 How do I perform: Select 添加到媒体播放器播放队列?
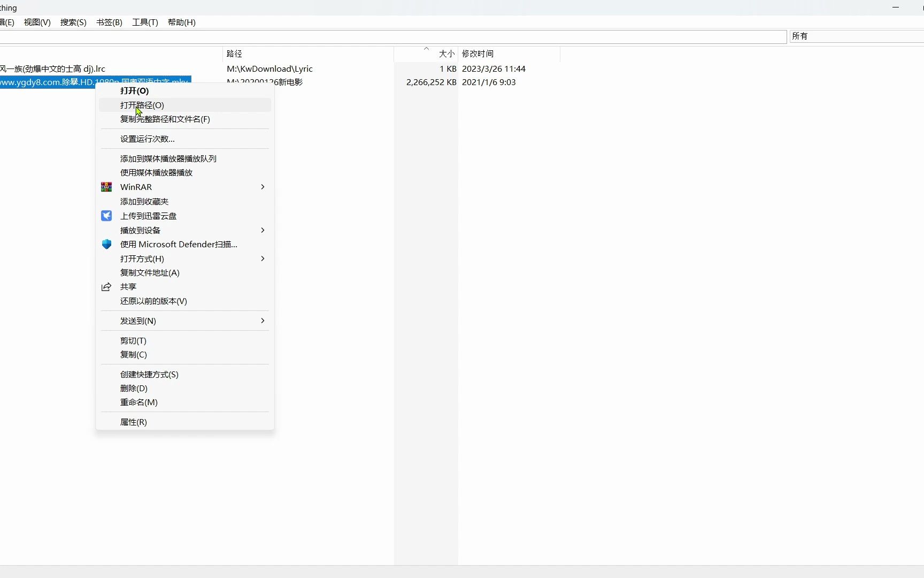click(x=185, y=158)
